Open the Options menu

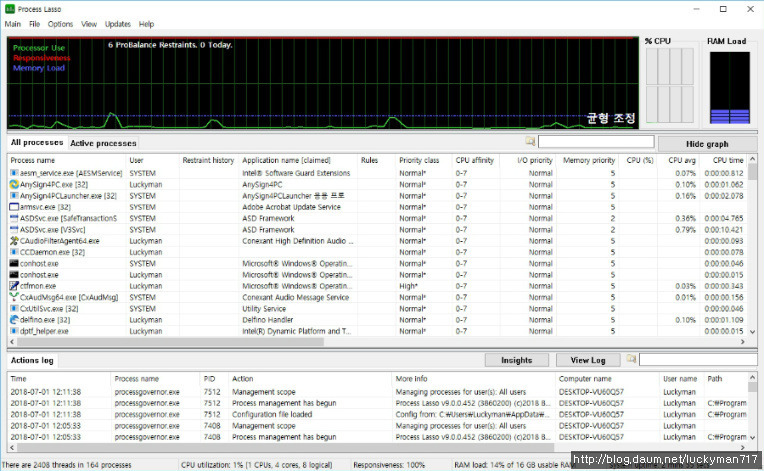pyautogui.click(x=60, y=24)
